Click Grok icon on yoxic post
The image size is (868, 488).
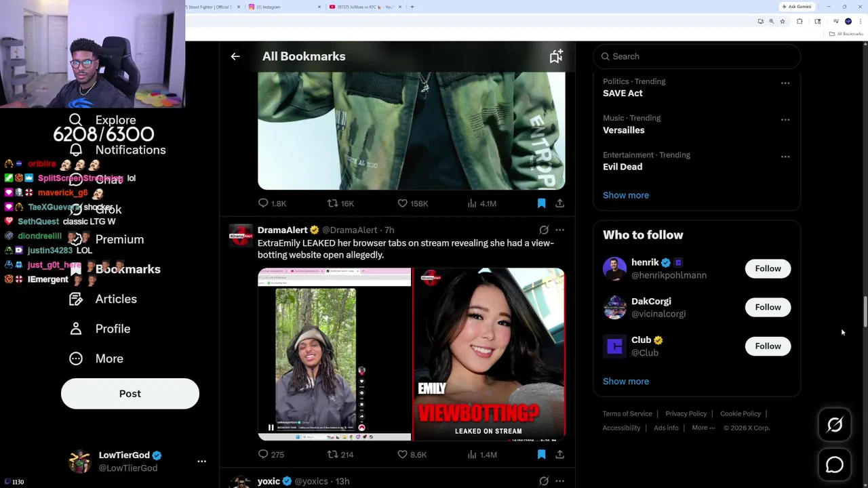(544, 481)
